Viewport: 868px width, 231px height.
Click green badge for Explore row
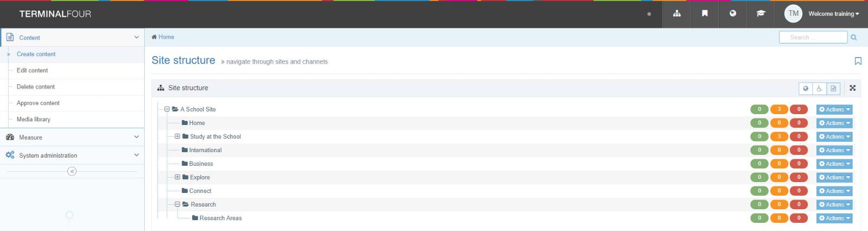[759, 177]
